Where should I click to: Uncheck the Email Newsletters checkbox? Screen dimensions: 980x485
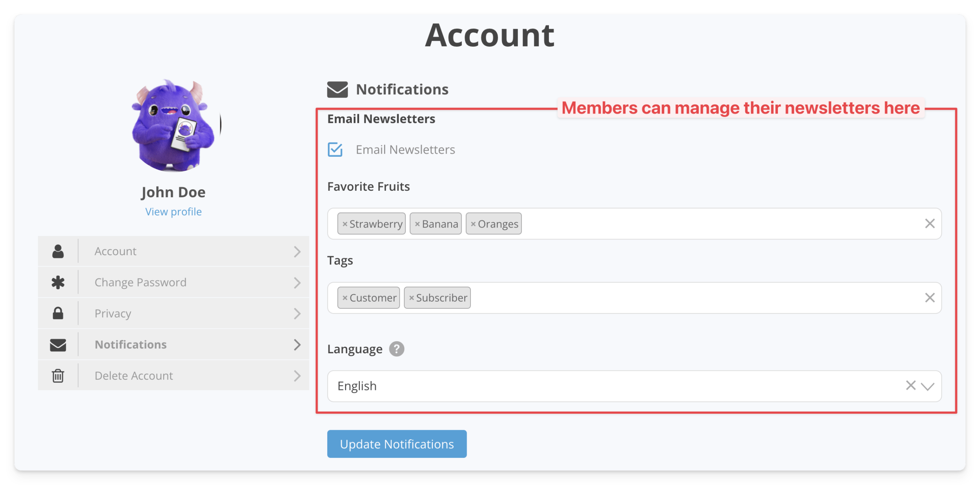335,149
